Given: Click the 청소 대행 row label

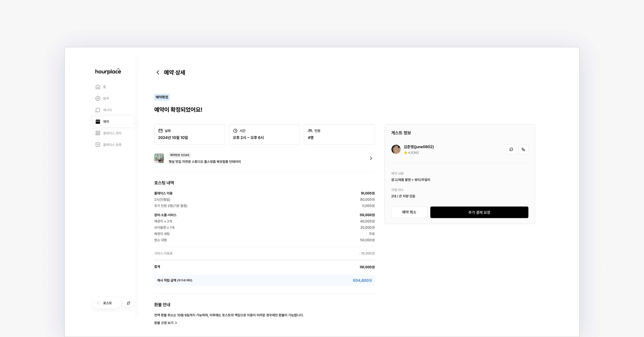Looking at the screenshot, I should coord(160,240).
